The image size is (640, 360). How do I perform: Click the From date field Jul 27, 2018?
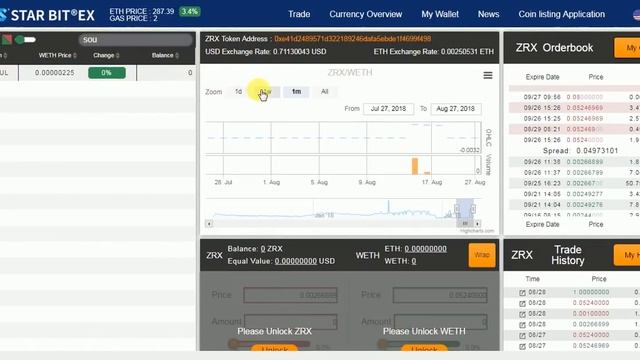tap(388, 109)
